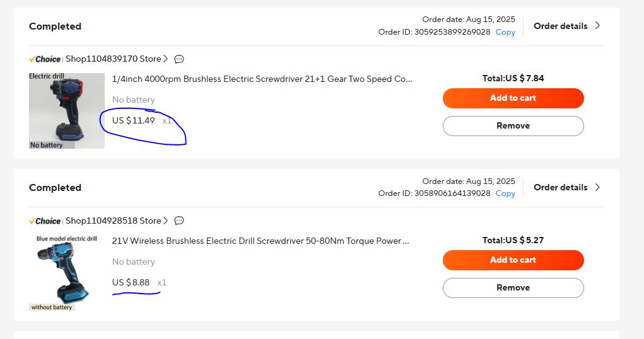Click Choice badge on second order
Image resolution: width=644 pixels, height=339 pixels.
pos(45,221)
